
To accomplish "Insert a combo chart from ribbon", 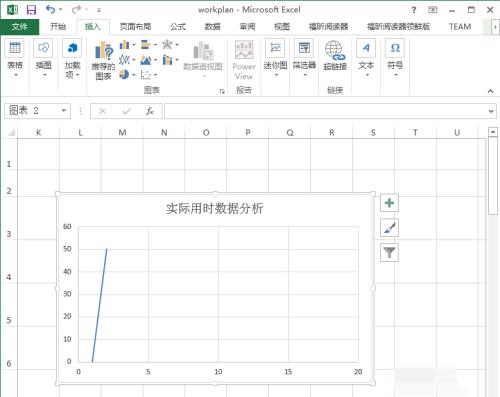I will [167, 60].
